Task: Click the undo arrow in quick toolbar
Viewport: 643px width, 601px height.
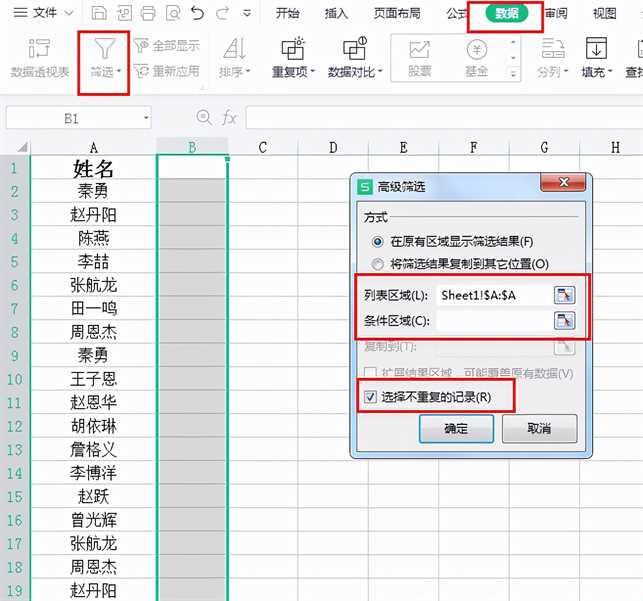Action: [198, 13]
